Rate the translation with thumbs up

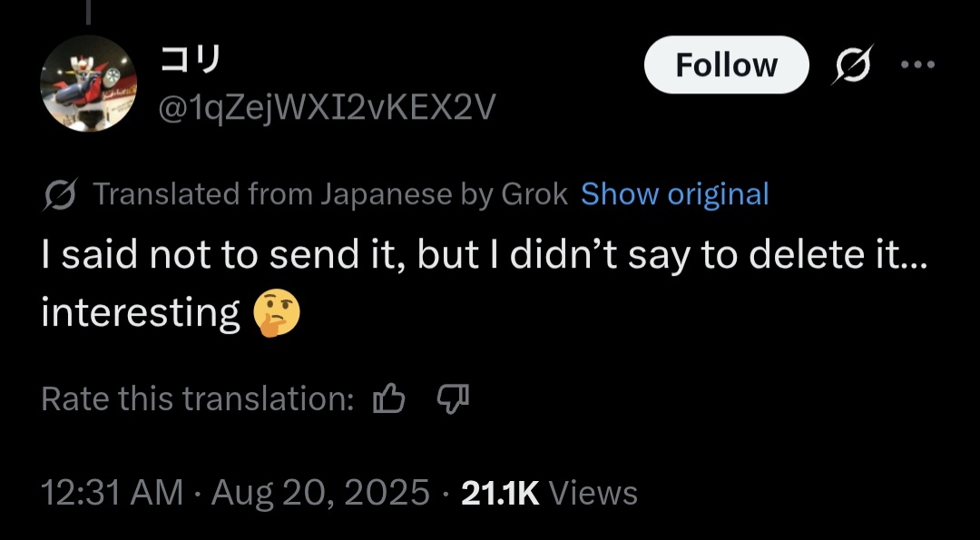(389, 398)
